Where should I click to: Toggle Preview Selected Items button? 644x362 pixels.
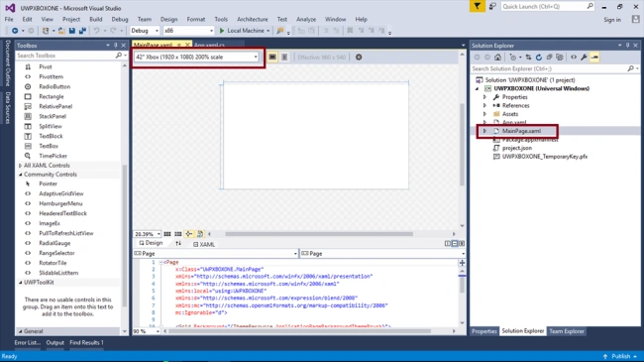pyautogui.click(x=594, y=58)
